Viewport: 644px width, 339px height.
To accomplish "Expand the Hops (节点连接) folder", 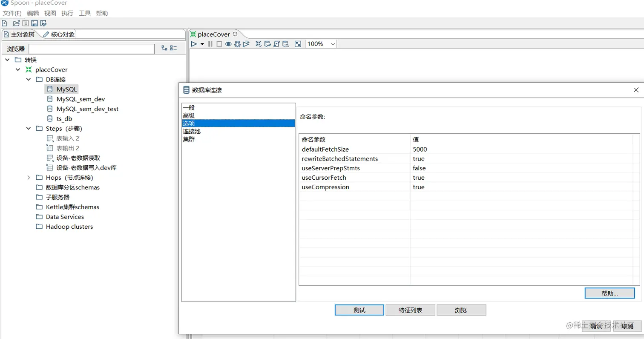I will coord(29,177).
